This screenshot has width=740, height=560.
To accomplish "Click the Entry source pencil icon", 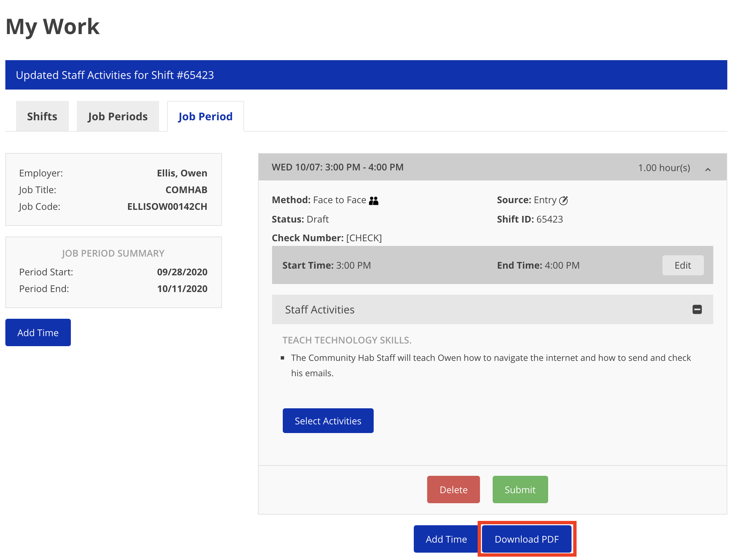I will 564,200.
